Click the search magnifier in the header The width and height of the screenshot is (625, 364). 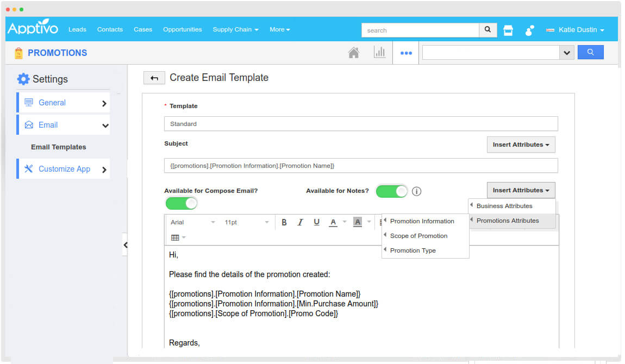point(487,30)
